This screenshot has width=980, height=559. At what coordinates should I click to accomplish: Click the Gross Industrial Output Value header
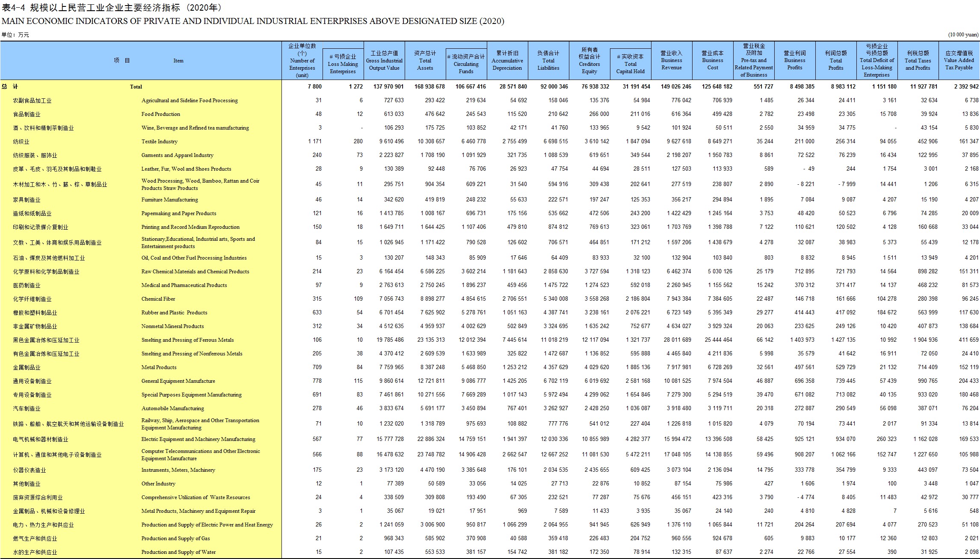click(384, 60)
